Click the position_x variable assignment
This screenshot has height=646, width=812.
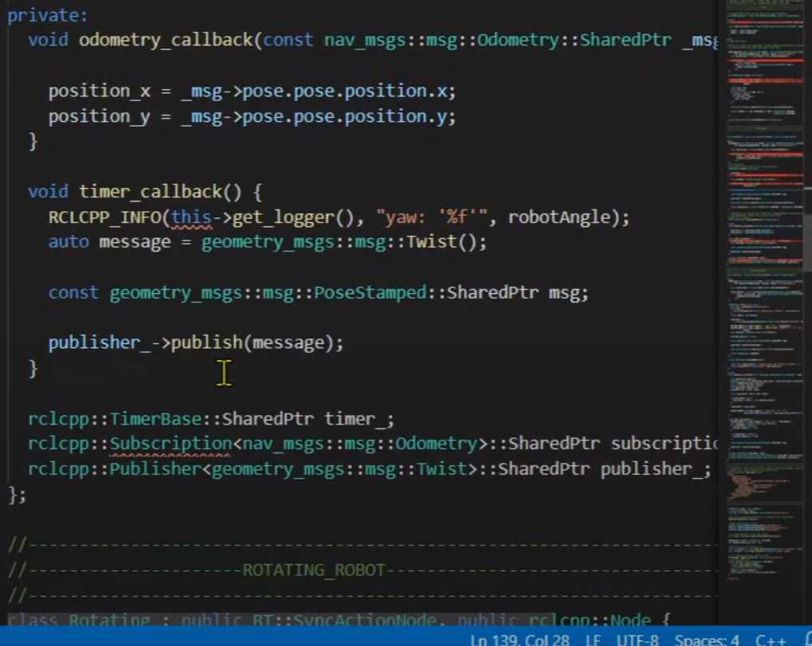click(x=100, y=92)
